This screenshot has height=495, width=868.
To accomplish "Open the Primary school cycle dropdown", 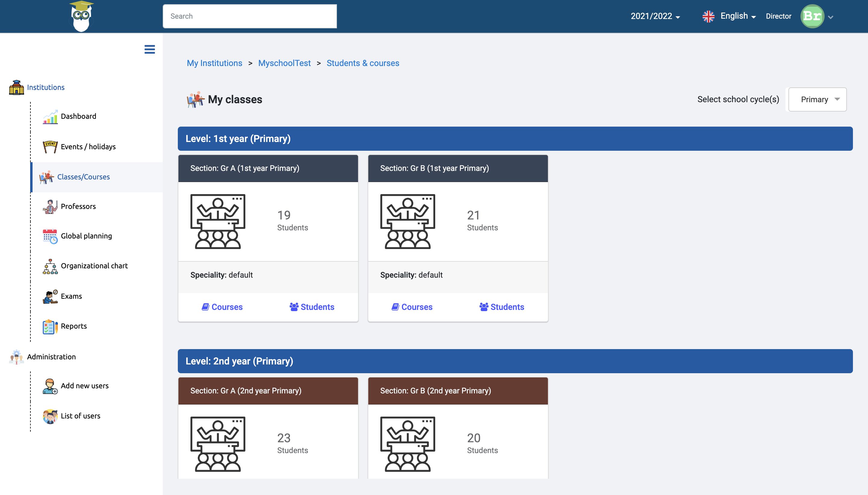I will coord(817,99).
